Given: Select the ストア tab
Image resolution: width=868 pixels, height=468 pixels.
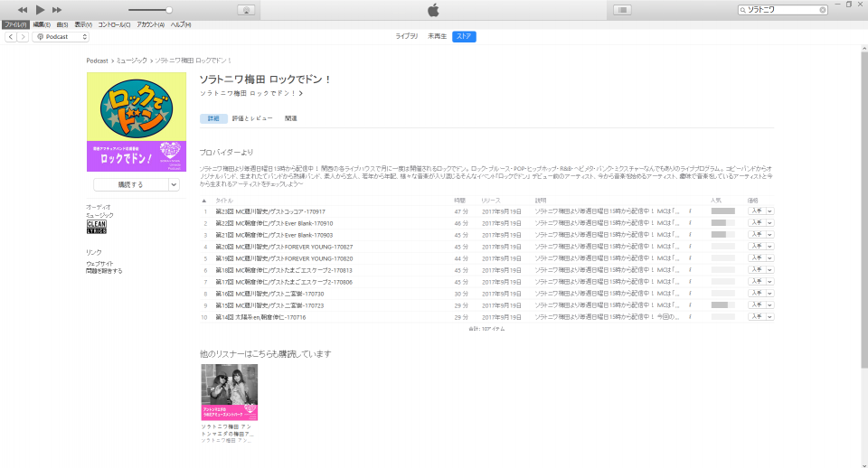Looking at the screenshot, I should coord(464,36).
